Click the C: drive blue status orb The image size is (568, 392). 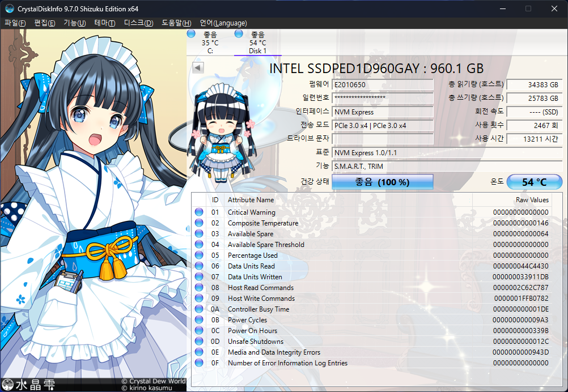(x=191, y=33)
